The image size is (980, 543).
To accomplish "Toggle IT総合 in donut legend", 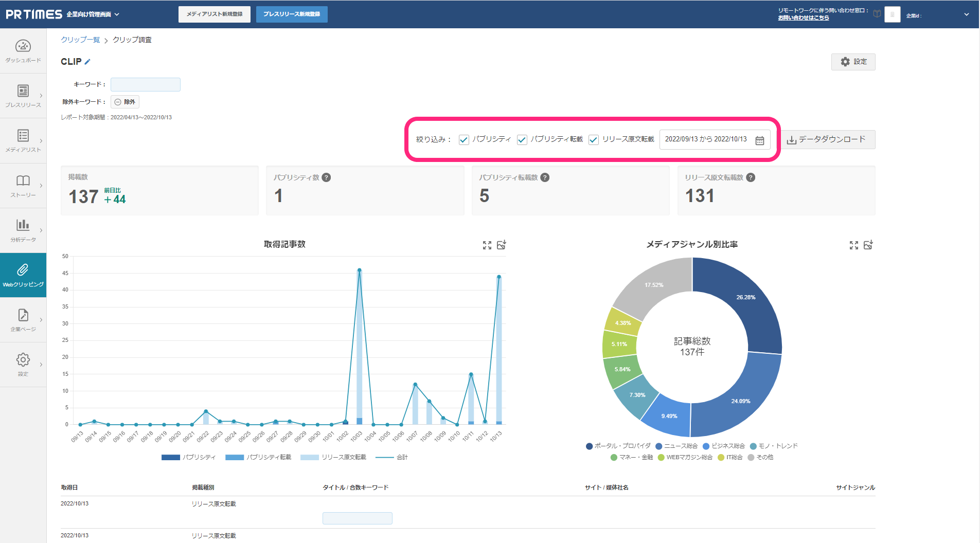I will point(730,457).
